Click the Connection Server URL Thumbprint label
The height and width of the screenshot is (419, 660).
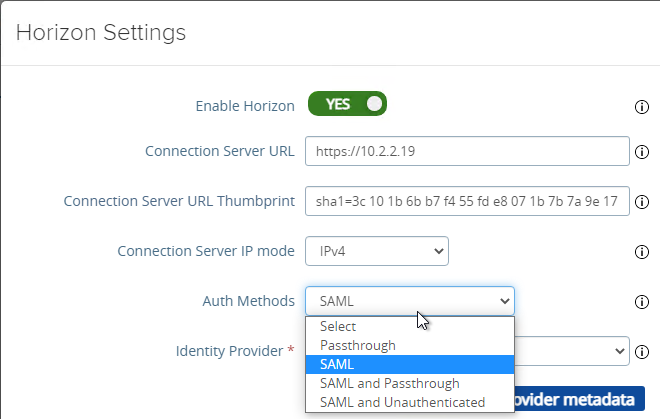179,201
